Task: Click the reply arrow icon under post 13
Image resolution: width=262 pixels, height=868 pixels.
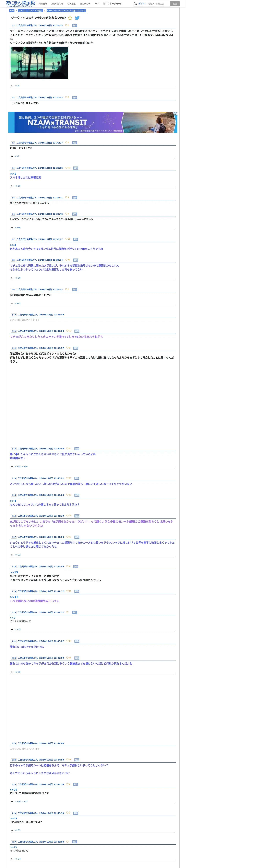Action: coord(12,467)
